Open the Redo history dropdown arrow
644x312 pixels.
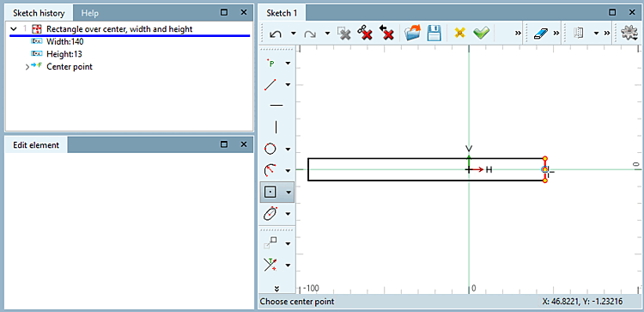point(327,34)
